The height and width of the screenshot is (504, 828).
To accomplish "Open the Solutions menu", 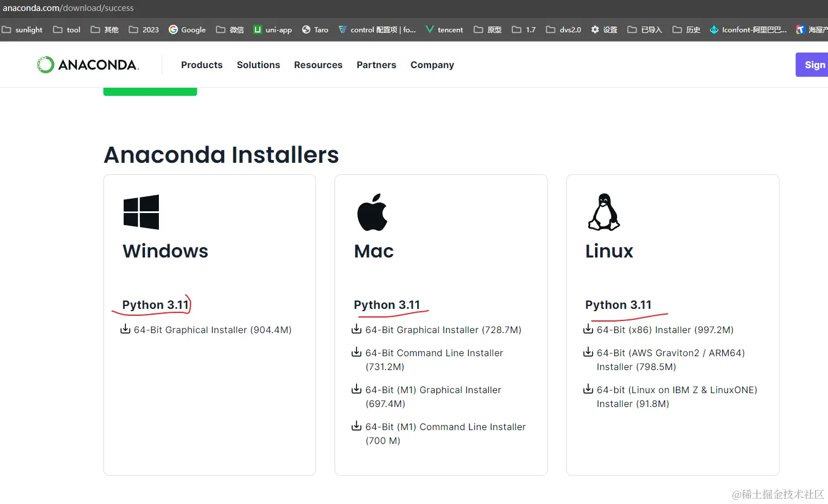I will (258, 65).
